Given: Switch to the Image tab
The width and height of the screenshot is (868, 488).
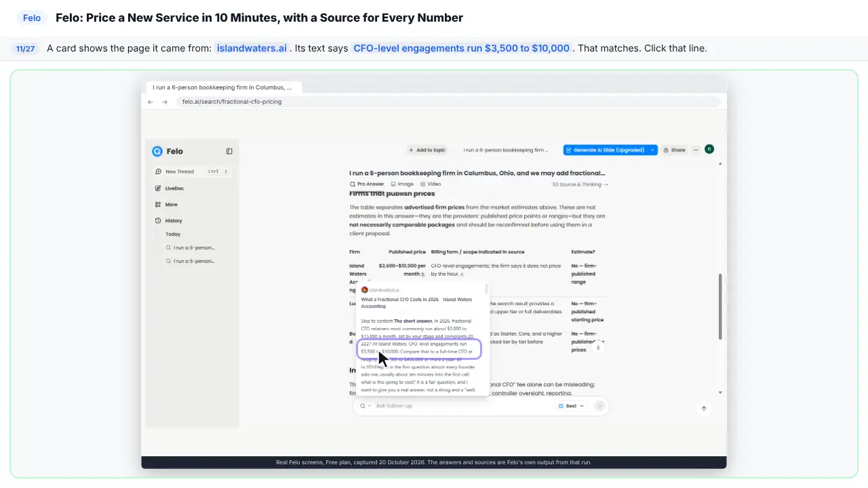Looking at the screenshot, I should [x=402, y=184].
